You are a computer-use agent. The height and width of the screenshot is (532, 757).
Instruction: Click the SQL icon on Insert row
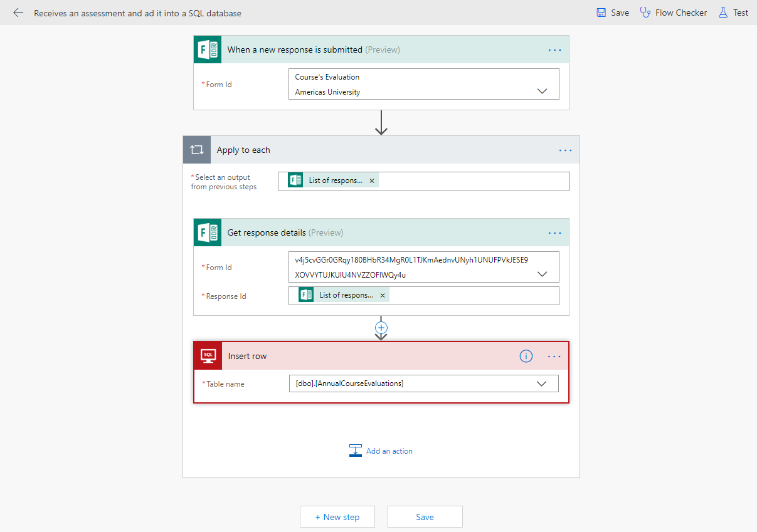click(208, 356)
